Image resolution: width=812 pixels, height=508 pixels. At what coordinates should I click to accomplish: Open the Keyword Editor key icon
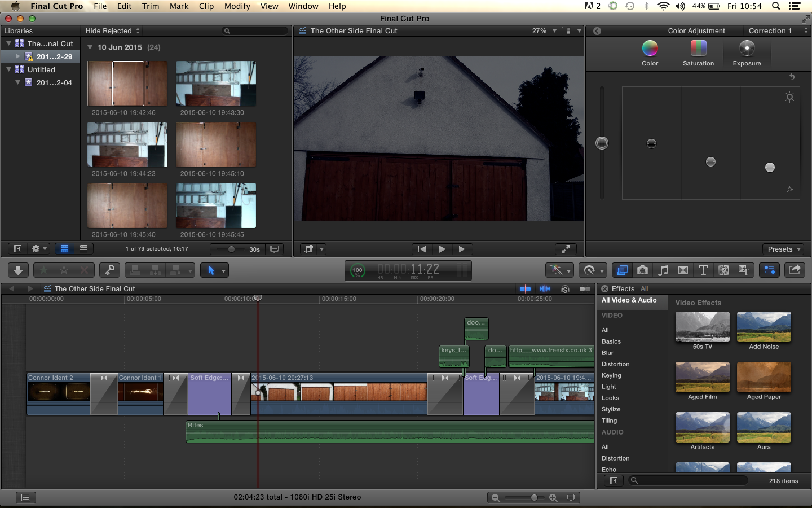(x=109, y=270)
